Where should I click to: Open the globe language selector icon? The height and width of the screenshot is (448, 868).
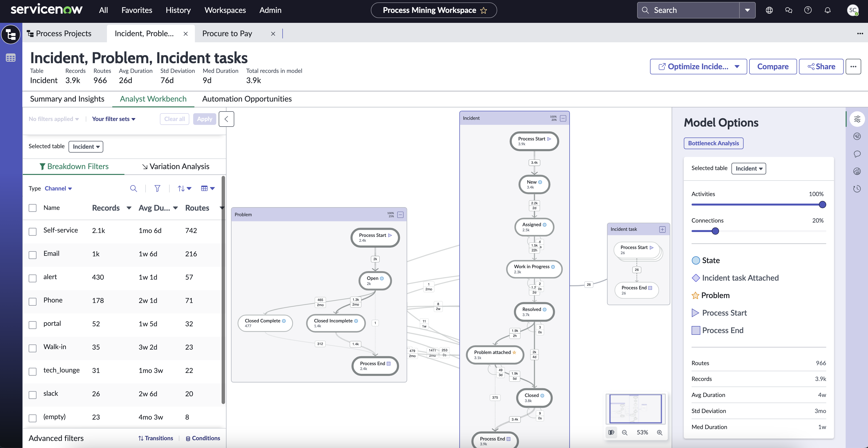pos(769,10)
